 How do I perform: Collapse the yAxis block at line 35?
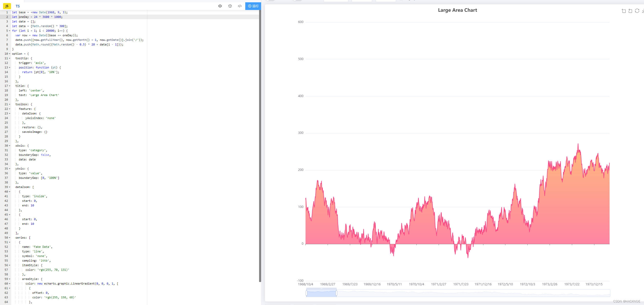[10, 169]
